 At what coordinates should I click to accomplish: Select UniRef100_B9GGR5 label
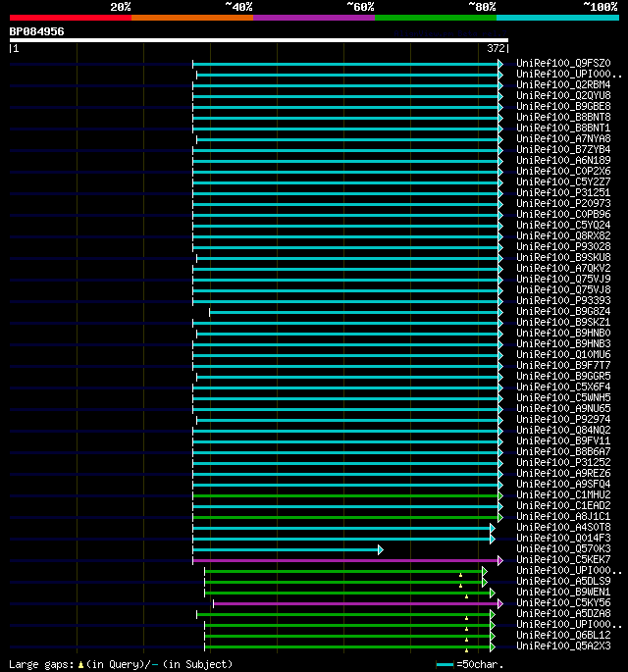click(563, 376)
